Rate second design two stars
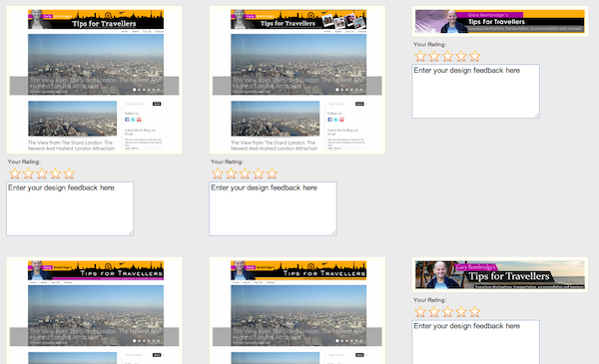 (232, 174)
